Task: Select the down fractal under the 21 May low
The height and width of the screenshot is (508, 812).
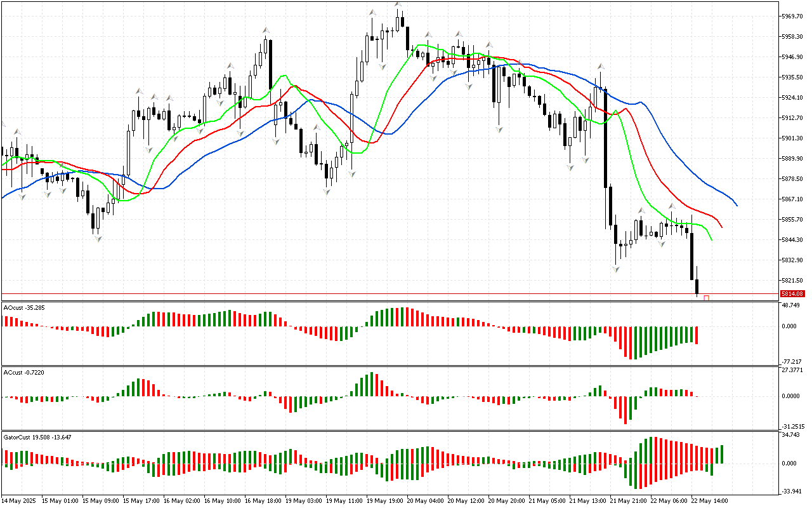Action: click(615, 269)
